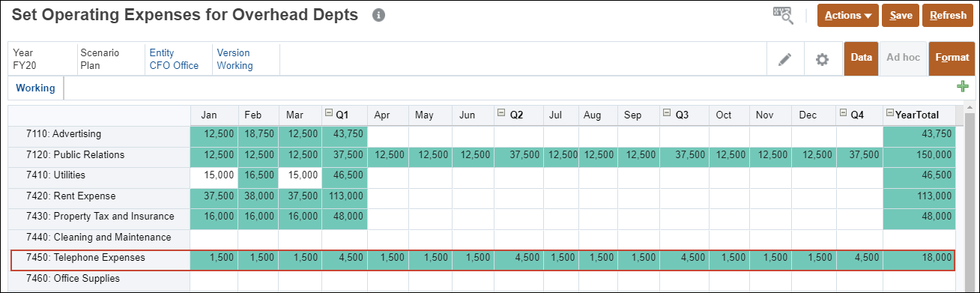980x293 pixels.
Task: Click the empty Cleaning and Maintenance Jan cell
Action: [214, 239]
